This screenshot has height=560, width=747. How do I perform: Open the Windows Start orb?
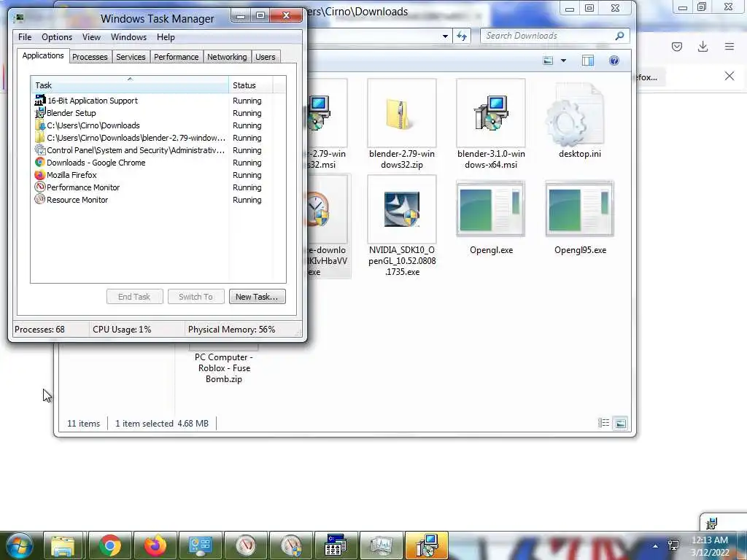tap(20, 545)
